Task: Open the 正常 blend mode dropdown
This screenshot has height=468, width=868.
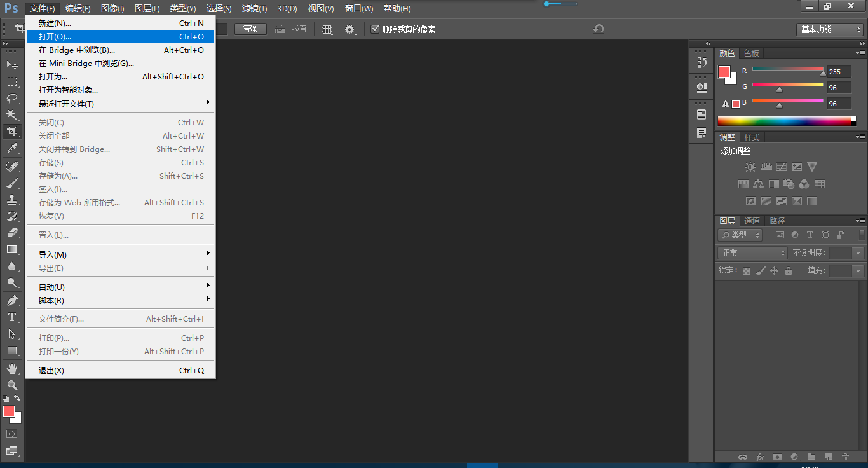Action: click(753, 253)
